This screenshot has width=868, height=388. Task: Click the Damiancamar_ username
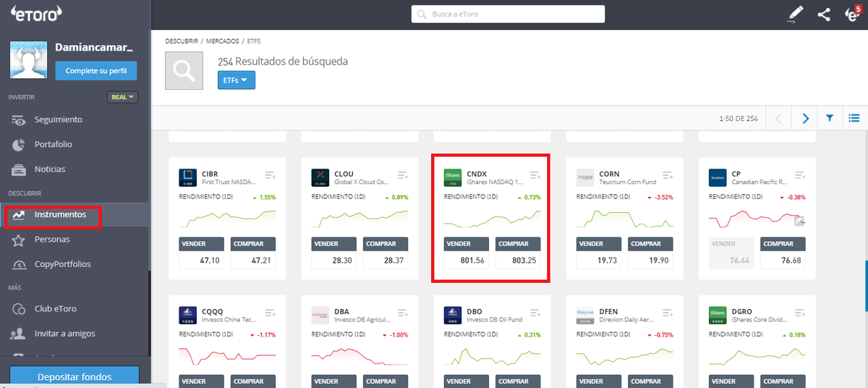pyautogui.click(x=94, y=47)
